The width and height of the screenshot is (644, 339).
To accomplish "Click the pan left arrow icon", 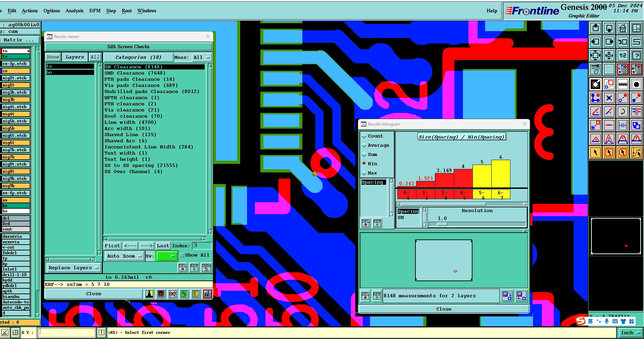I will pos(595,42).
